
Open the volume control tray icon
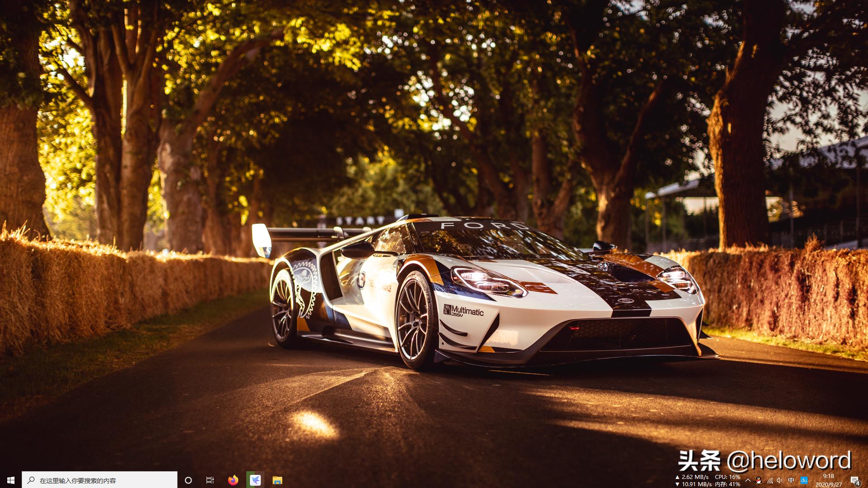[780, 480]
